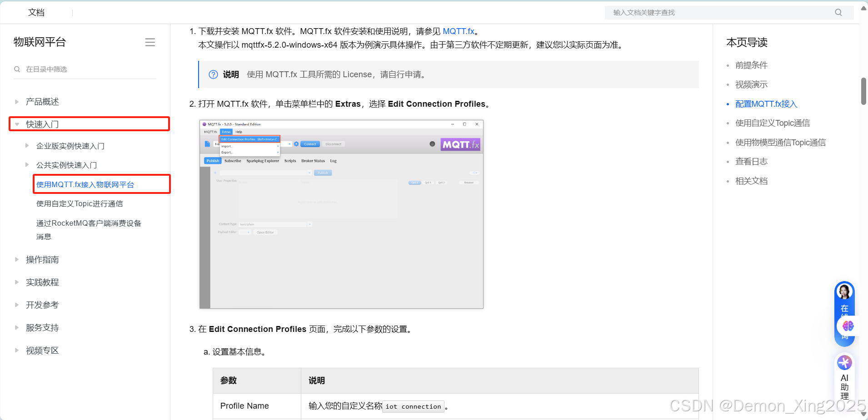Jump to 使用自定义Topic通信 in page guide
868x420 pixels.
[x=773, y=123]
